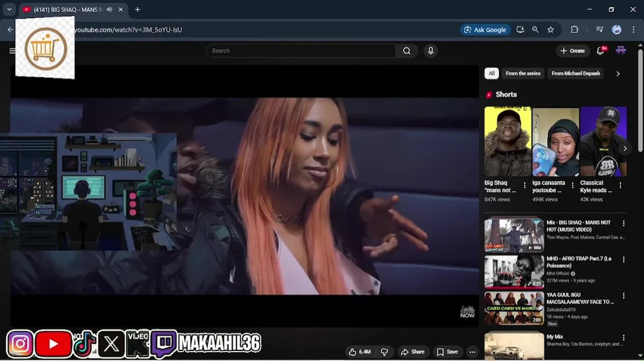Viewport: 644px width, 361px height.
Task: Start voice search with microphone icon
Action: pyautogui.click(x=430, y=51)
